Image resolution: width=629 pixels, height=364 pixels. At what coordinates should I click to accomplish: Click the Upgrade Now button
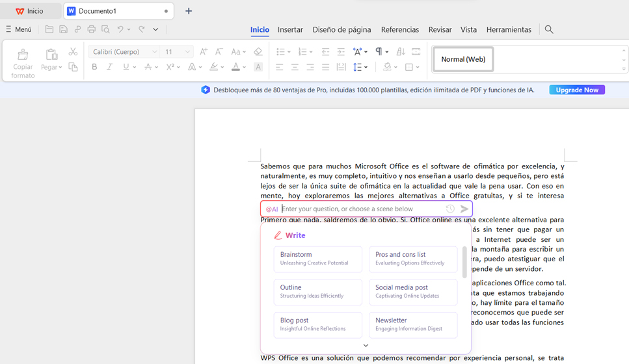pos(577,90)
